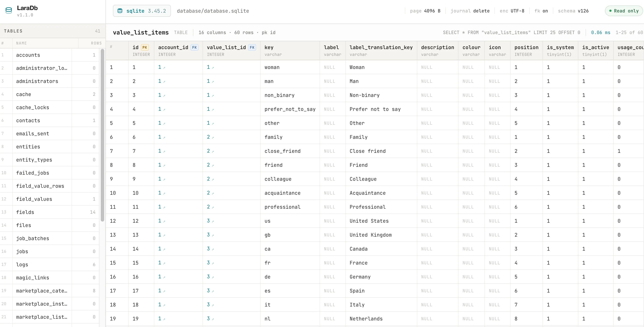
Task: Click the '1–25 of 60' pagination text
Action: point(629,33)
